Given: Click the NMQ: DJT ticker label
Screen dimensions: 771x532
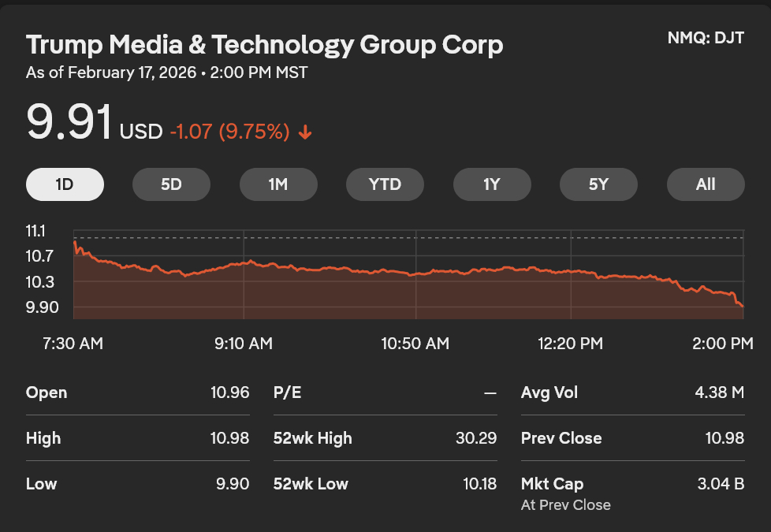Looking at the screenshot, I should point(705,38).
